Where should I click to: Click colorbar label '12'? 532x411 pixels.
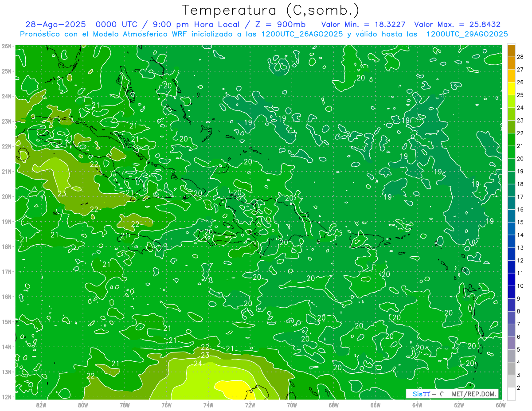[x=520, y=260]
